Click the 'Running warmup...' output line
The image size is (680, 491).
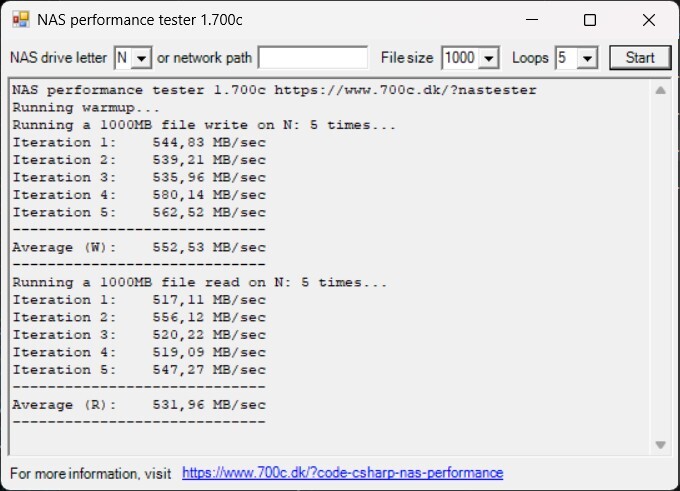coord(86,108)
